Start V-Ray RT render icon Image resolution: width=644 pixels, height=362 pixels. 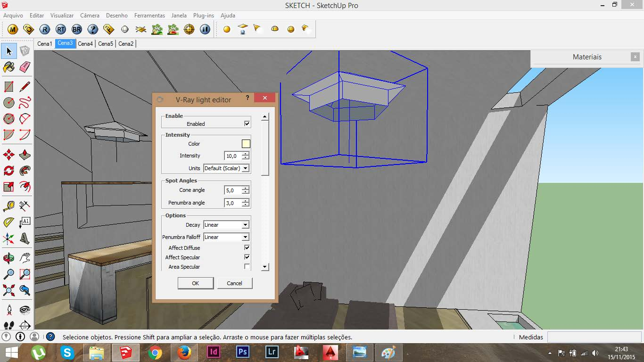pyautogui.click(x=61, y=29)
